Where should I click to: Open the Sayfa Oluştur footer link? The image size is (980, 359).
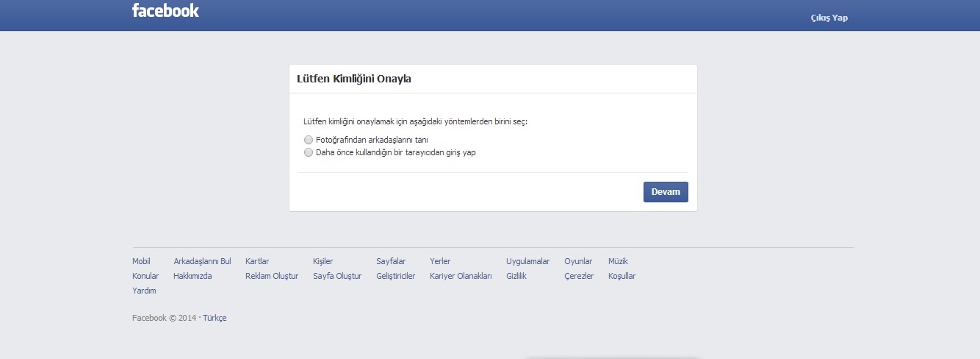[337, 276]
